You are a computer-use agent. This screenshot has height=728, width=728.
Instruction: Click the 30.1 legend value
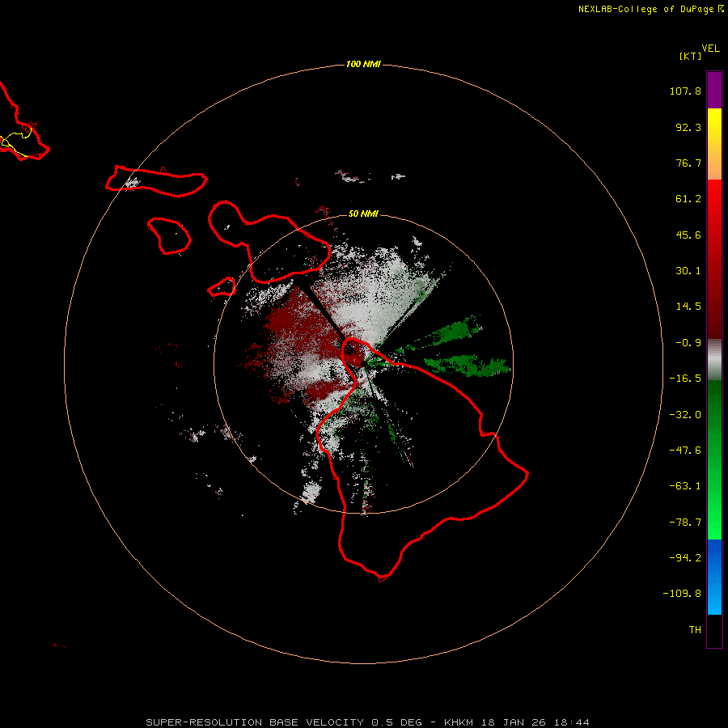point(688,271)
